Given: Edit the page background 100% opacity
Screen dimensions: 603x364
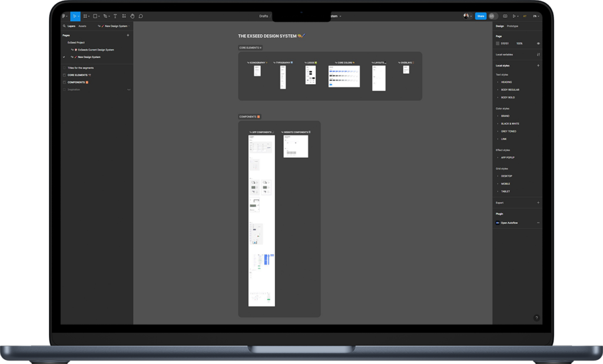Looking at the screenshot, I should 519,44.
